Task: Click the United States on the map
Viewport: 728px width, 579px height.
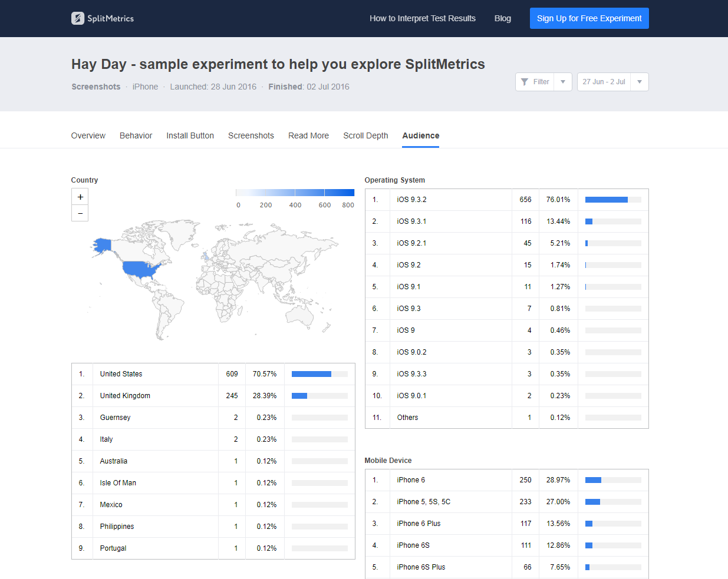Action: click(x=140, y=269)
